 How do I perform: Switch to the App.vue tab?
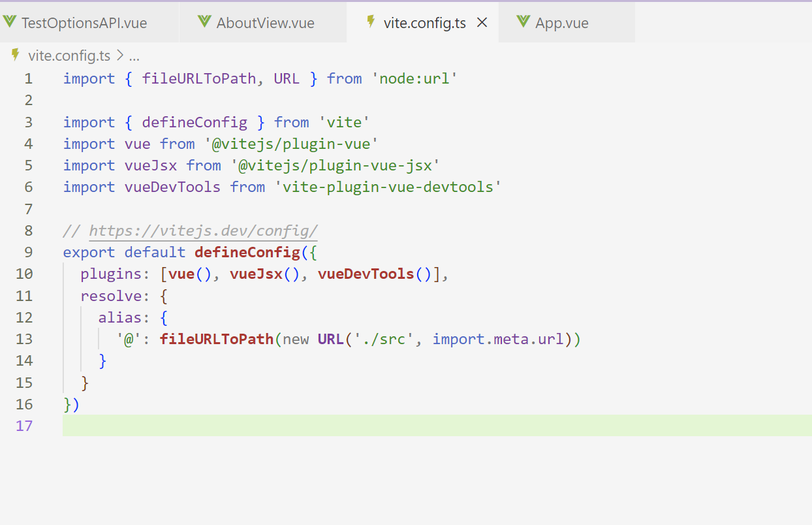coord(562,23)
